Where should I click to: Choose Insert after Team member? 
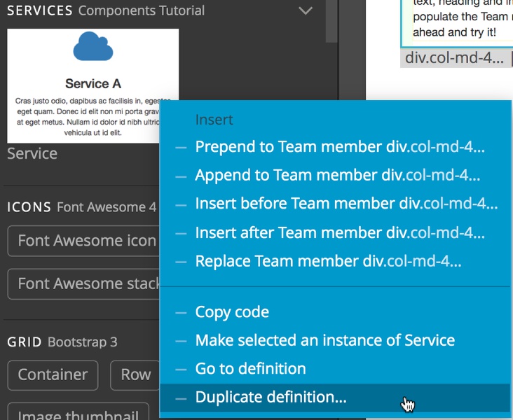pos(335,232)
